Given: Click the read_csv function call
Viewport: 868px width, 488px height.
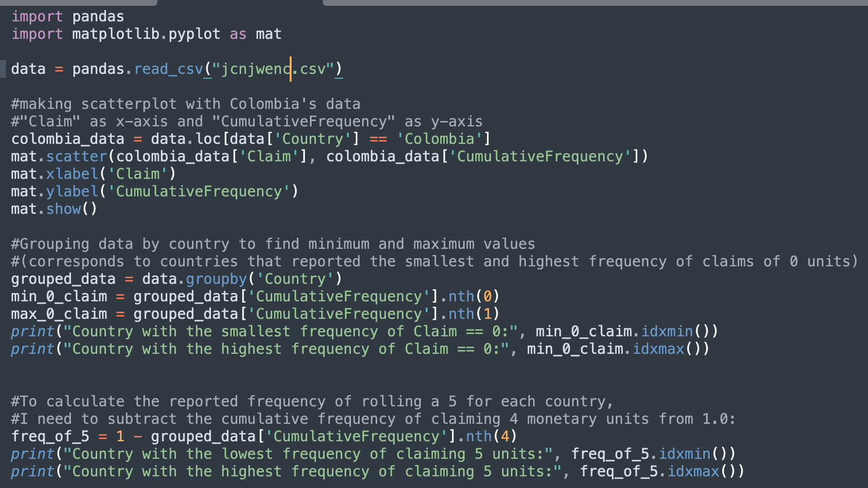Looking at the screenshot, I should pos(168,69).
